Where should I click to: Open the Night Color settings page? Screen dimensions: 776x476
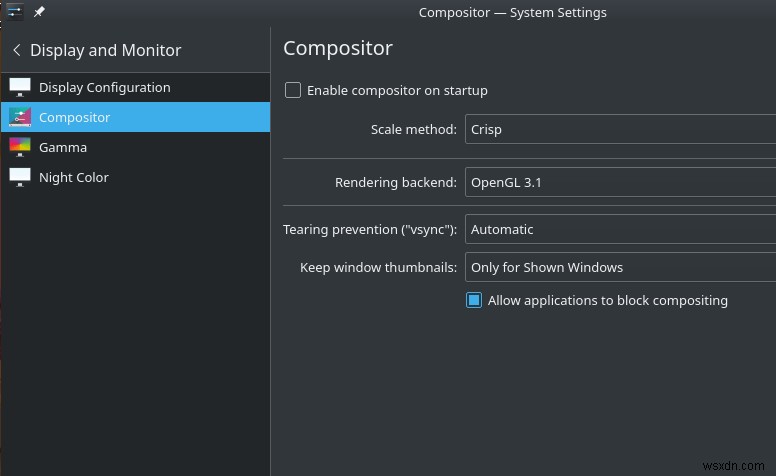click(x=136, y=177)
